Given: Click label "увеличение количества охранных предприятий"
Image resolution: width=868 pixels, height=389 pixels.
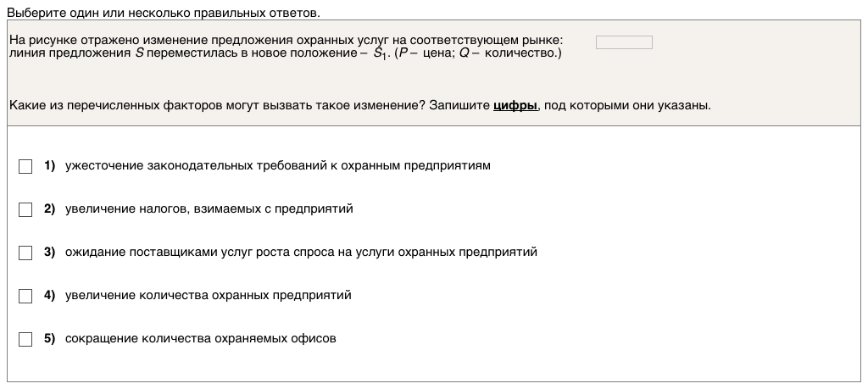Looking at the screenshot, I should (208, 295).
